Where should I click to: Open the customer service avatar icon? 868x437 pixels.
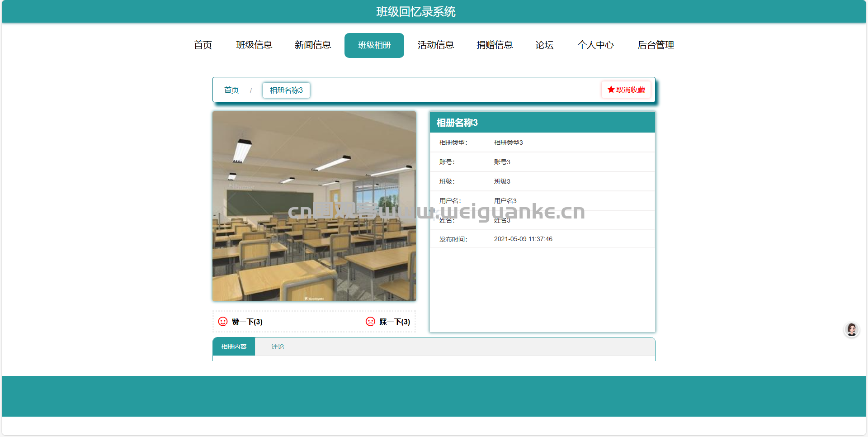point(852,329)
